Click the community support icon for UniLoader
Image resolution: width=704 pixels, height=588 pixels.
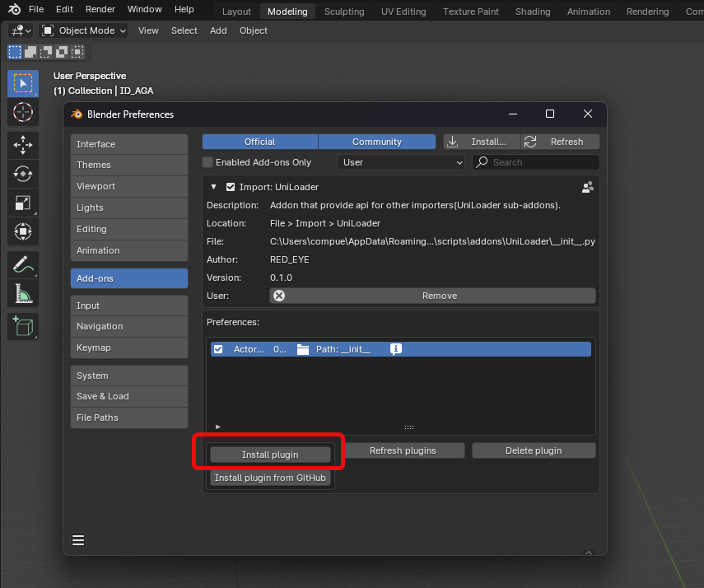587,187
